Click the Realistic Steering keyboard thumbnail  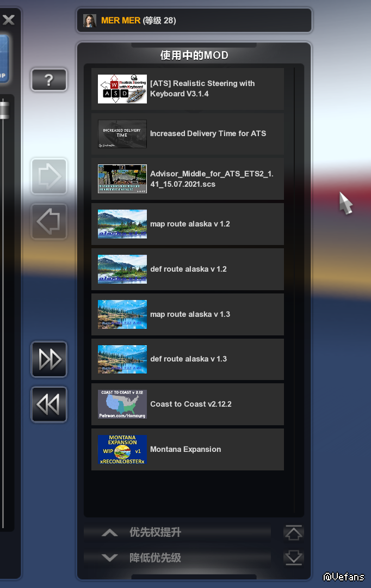point(122,89)
